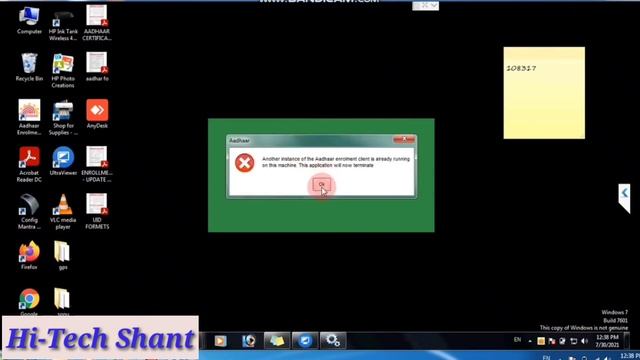The height and width of the screenshot is (360, 640).
Task: Close the Aadhaar error dialog window
Action: pos(404,140)
